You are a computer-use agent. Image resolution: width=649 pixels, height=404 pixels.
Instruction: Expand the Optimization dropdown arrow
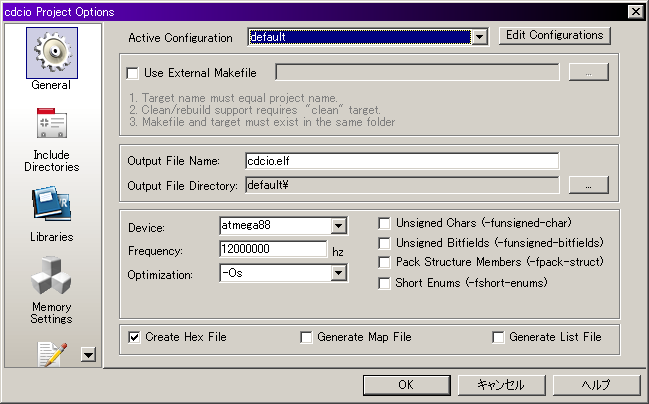click(339, 273)
